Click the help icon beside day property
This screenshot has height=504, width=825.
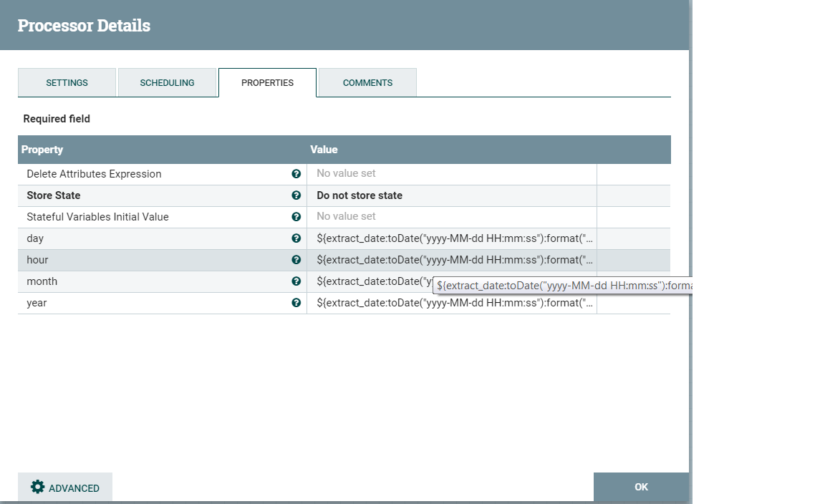pos(296,238)
